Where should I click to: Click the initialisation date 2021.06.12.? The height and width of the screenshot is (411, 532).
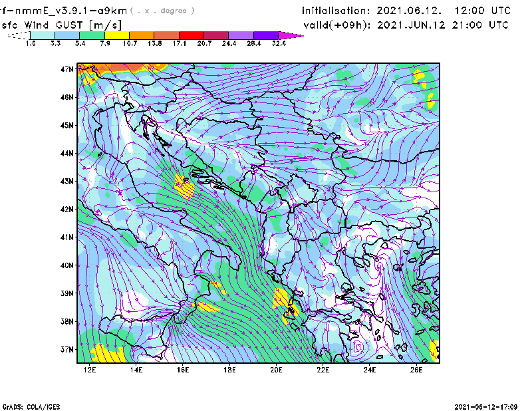pyautogui.click(x=409, y=11)
